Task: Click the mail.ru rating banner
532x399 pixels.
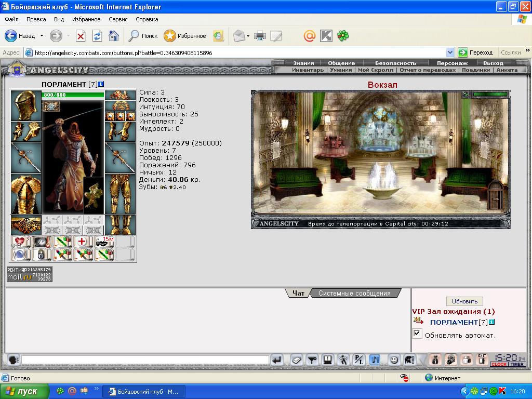Action: coord(30,274)
